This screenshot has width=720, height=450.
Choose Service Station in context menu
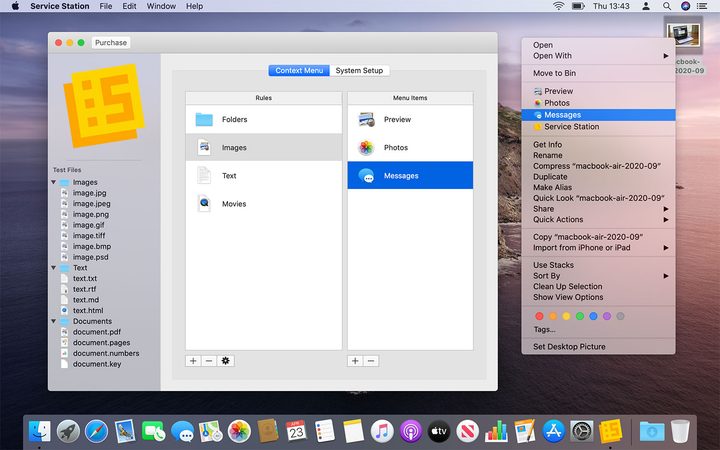tap(598, 127)
